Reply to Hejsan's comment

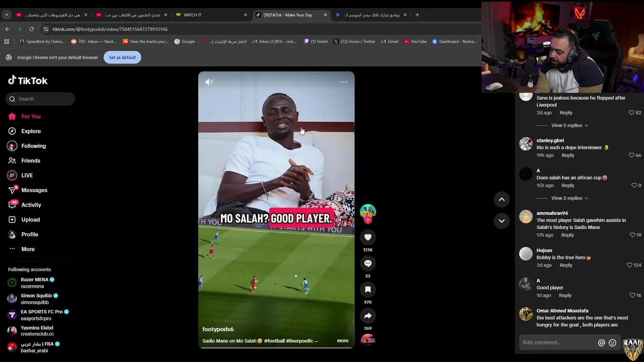566,265
